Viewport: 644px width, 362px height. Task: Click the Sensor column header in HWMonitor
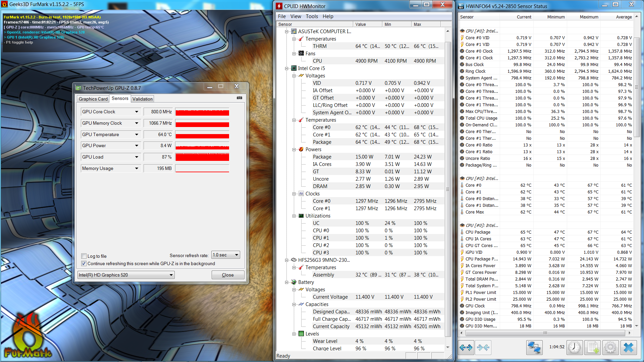(314, 24)
